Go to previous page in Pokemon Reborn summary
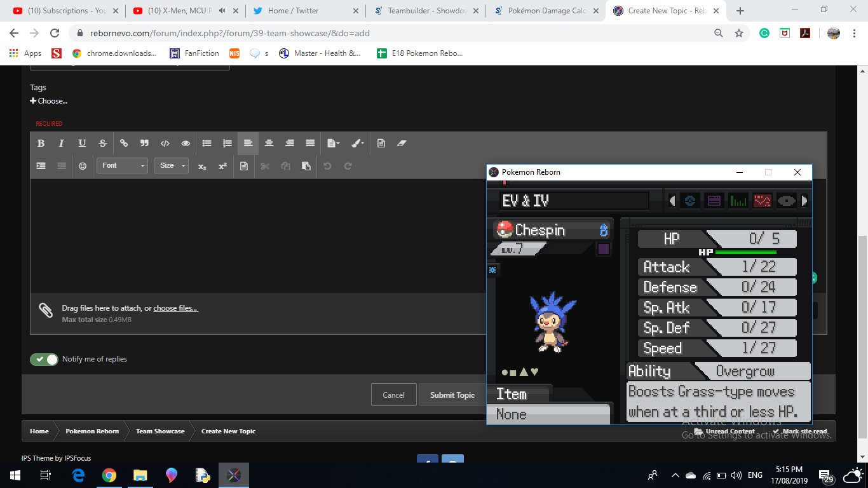This screenshot has width=868, height=488. tap(672, 201)
